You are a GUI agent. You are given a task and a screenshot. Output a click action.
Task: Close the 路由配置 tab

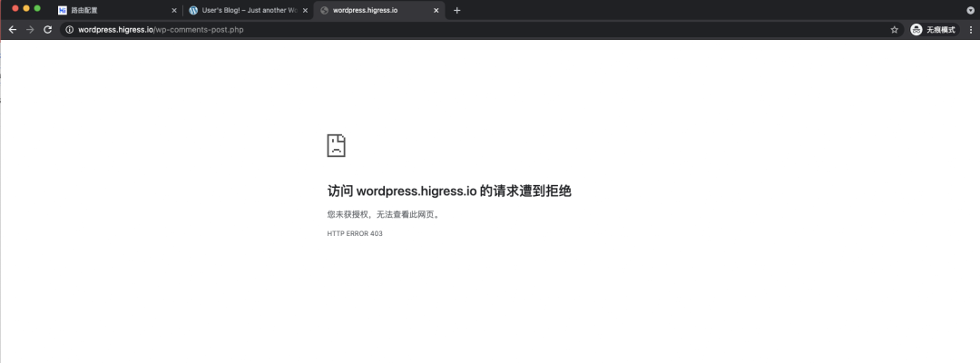coord(173,10)
